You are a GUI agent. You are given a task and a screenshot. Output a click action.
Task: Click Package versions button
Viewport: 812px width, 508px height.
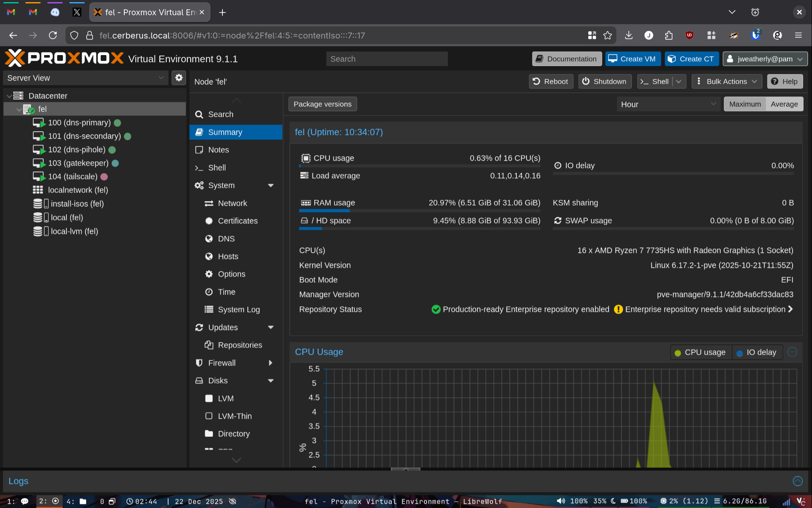322,104
